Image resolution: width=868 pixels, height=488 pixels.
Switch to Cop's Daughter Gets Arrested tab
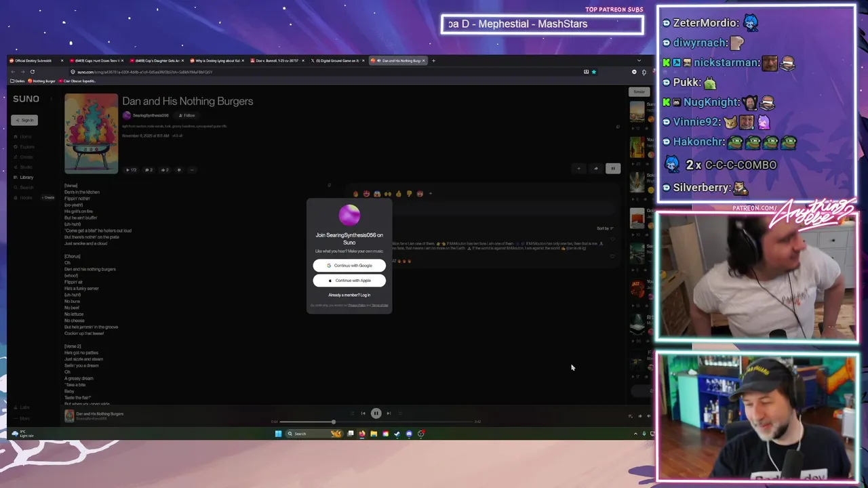(155, 60)
